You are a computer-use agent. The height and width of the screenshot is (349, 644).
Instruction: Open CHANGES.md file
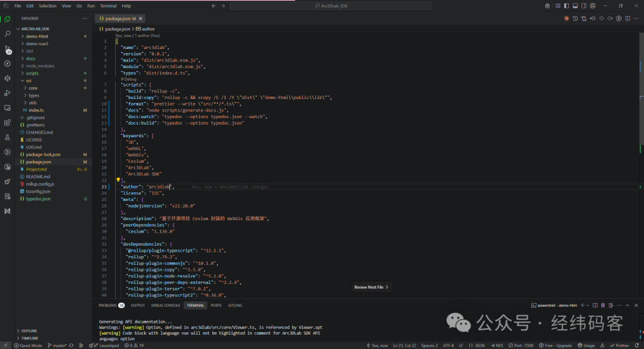click(54, 132)
